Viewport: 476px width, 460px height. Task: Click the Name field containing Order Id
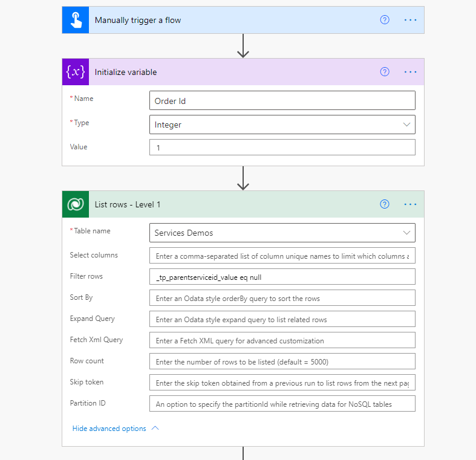[x=282, y=100]
